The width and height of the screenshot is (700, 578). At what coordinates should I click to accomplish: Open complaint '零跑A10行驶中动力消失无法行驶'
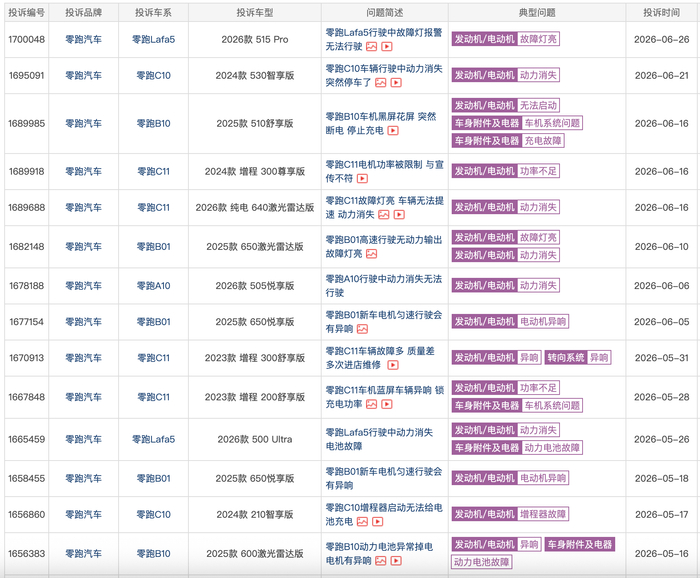pyautogui.click(x=384, y=286)
